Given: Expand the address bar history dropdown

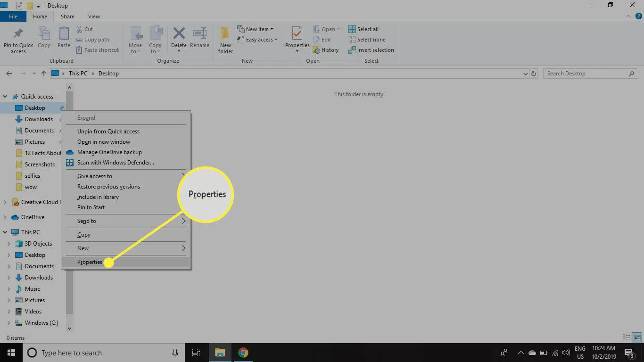Looking at the screenshot, I should 526,74.
